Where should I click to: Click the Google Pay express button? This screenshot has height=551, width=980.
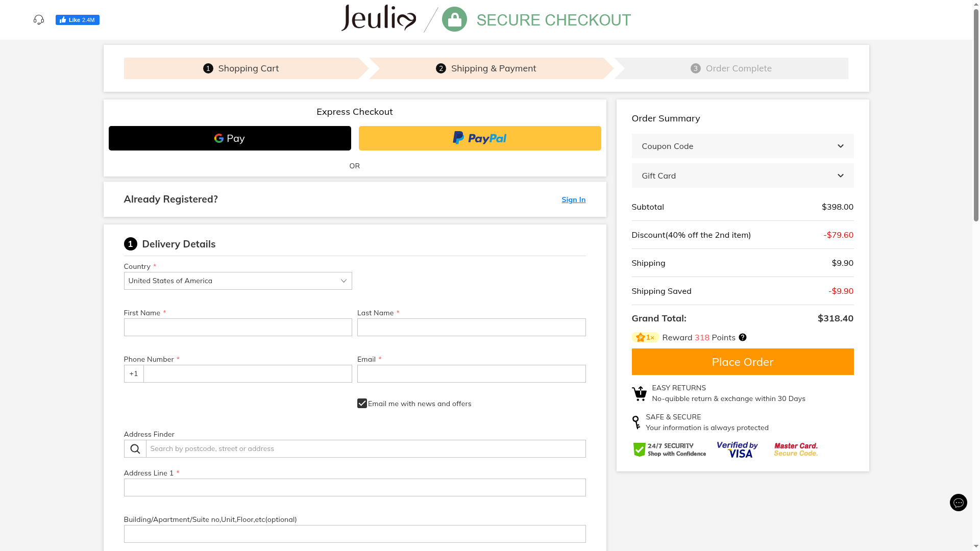point(230,138)
